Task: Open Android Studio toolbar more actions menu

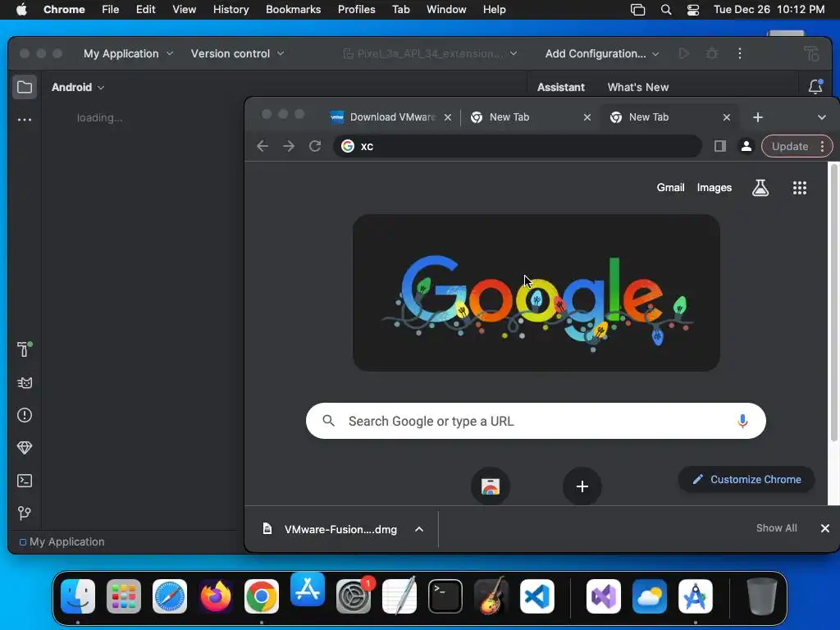Action: 740,53
